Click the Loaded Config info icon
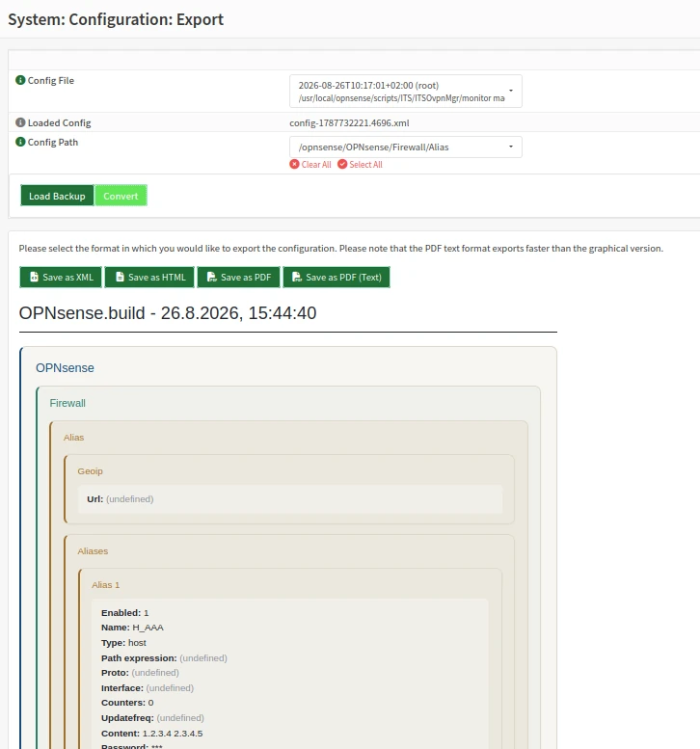This screenshot has width=700, height=749. click(x=20, y=122)
